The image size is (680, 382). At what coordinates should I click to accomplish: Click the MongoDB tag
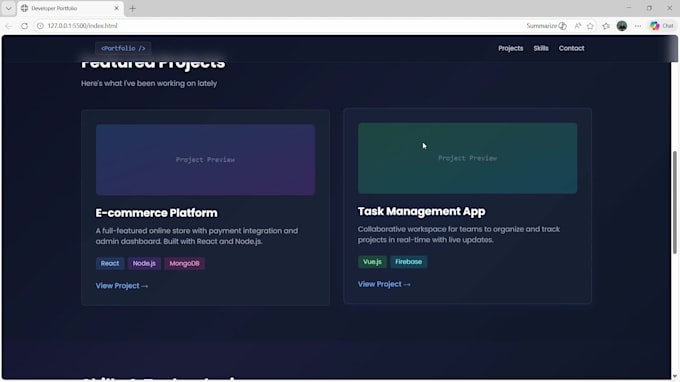[184, 263]
